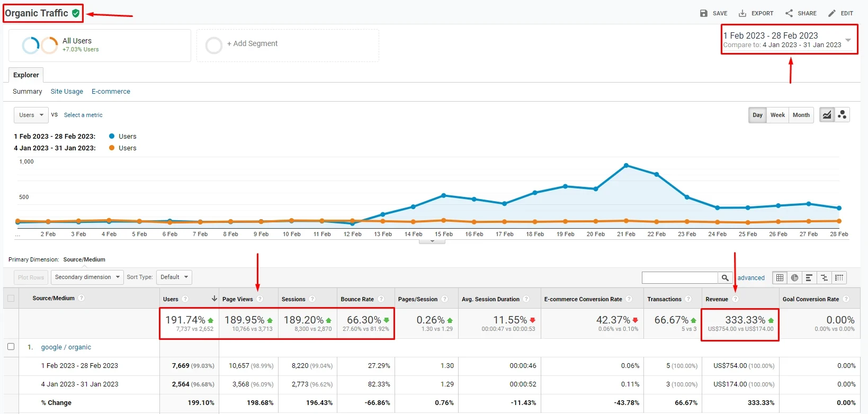Screen dimensions: 868x414
Task: Select the pie chart percentage view
Action: (x=794, y=277)
